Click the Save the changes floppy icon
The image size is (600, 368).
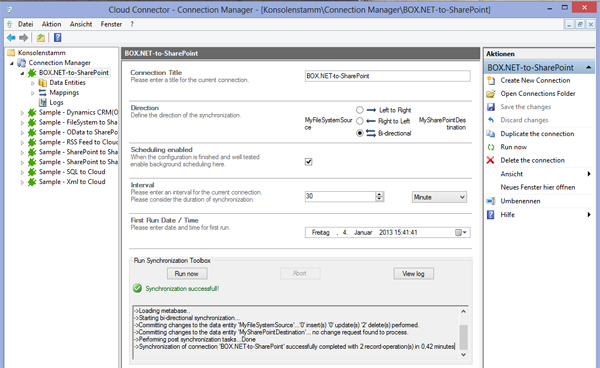[x=491, y=107]
